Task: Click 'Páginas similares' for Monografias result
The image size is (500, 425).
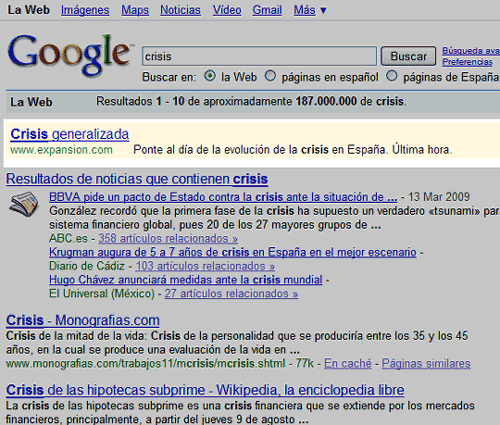Action: (426, 363)
